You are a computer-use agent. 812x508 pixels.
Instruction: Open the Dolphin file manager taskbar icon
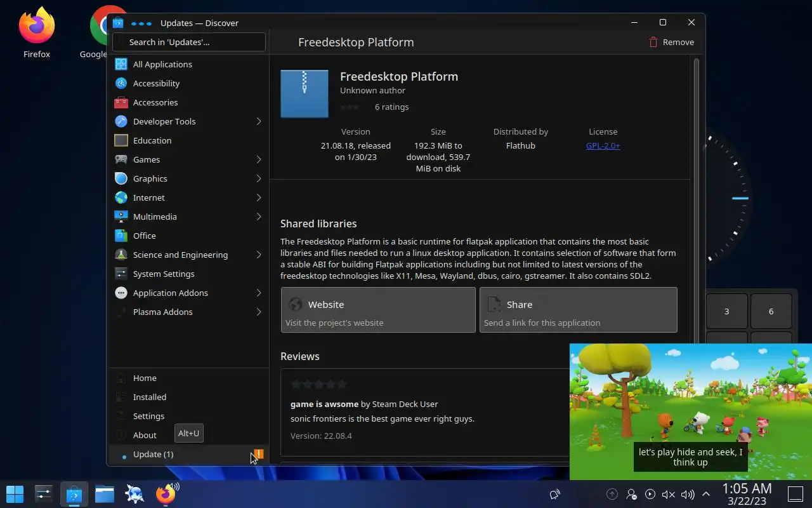tap(105, 493)
